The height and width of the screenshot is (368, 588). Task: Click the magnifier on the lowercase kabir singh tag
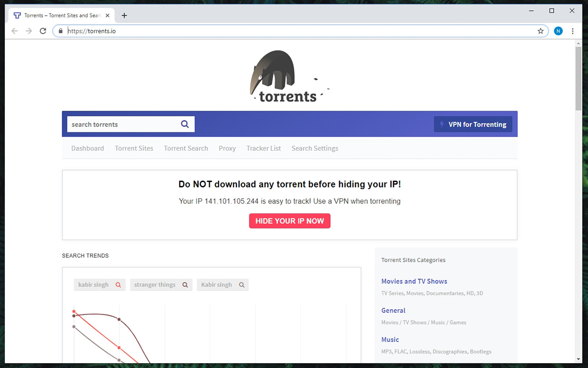pos(118,285)
